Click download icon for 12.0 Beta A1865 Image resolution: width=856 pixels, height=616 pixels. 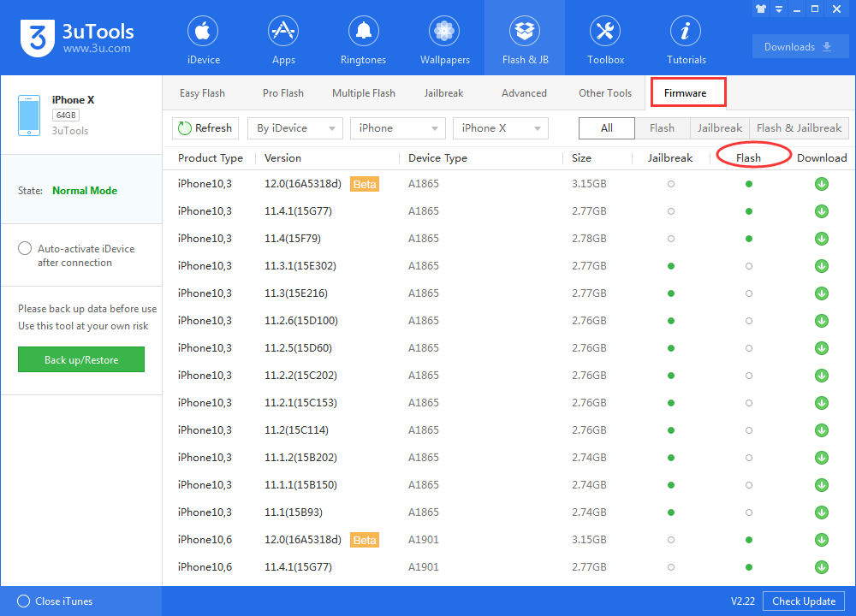click(822, 184)
